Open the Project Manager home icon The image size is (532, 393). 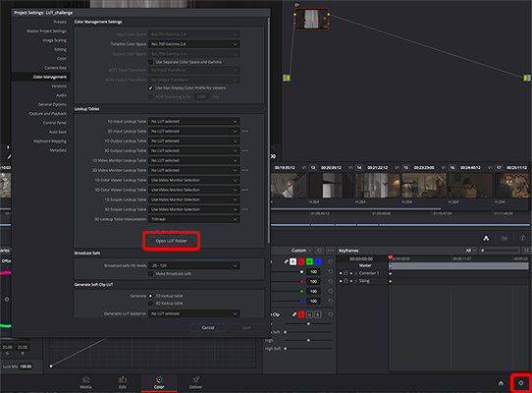pyautogui.click(x=501, y=383)
